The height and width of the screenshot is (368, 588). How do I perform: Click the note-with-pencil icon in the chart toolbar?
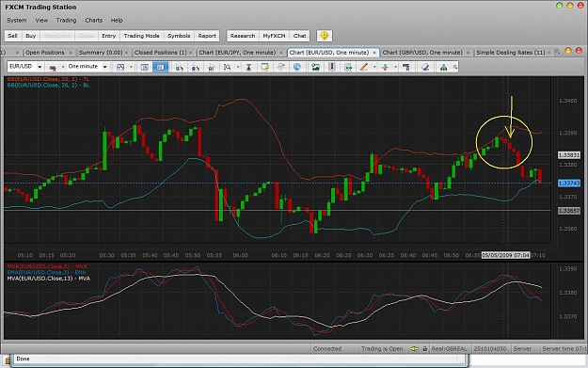click(x=264, y=67)
